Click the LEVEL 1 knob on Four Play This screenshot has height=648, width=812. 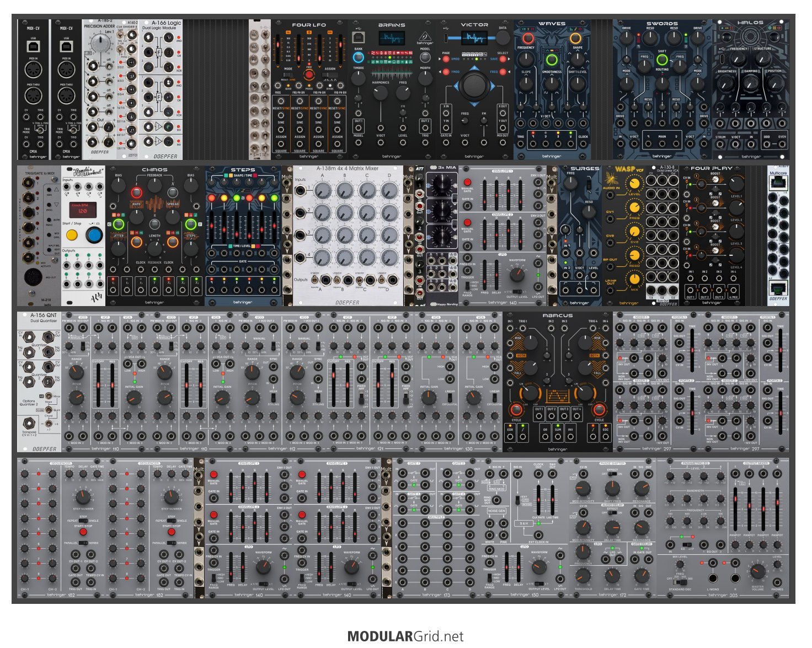click(736, 184)
